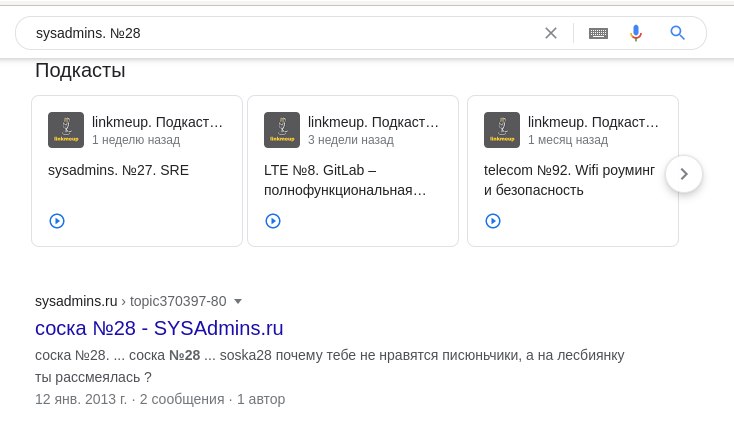The width and height of the screenshot is (734, 441).
Task: Click linkmeup. Подкаст… name on the first card
Action: click(157, 122)
